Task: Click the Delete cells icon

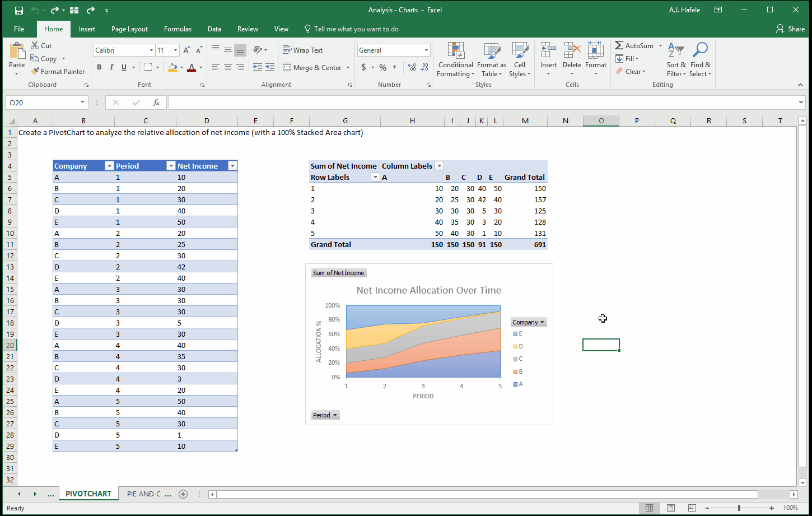Action: tap(572, 50)
